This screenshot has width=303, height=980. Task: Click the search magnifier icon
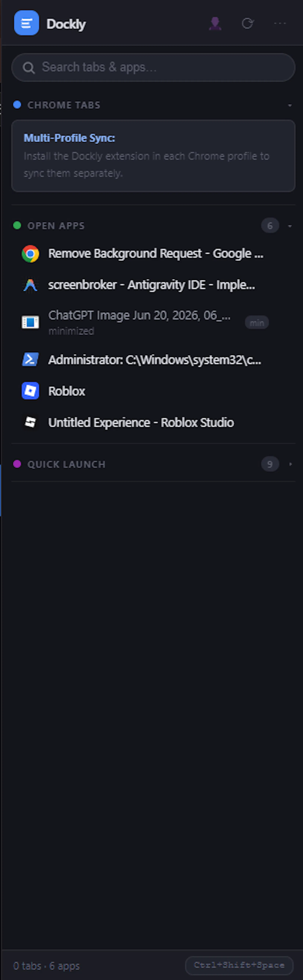click(29, 68)
